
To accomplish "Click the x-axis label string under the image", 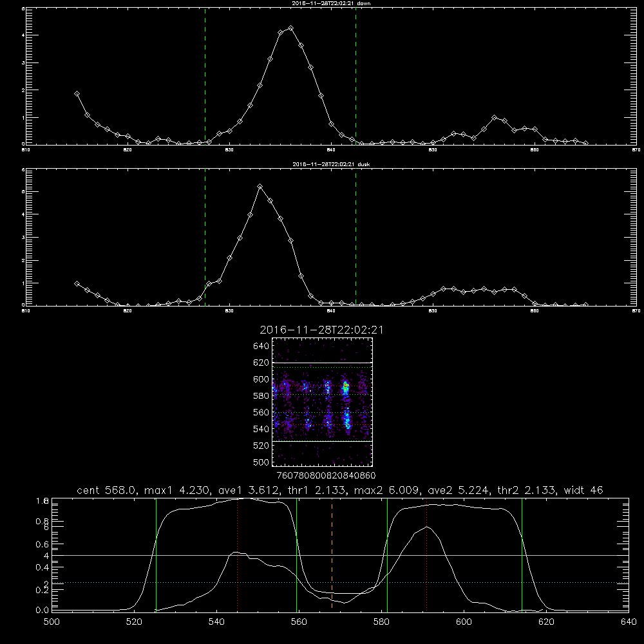I will [x=326, y=475].
